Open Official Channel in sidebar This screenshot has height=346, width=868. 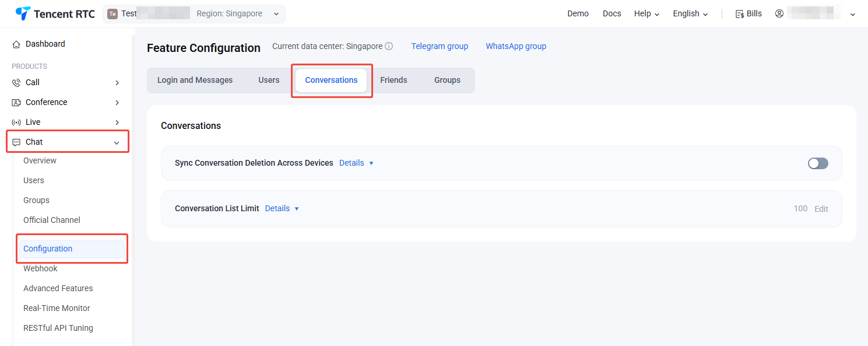[52, 220]
